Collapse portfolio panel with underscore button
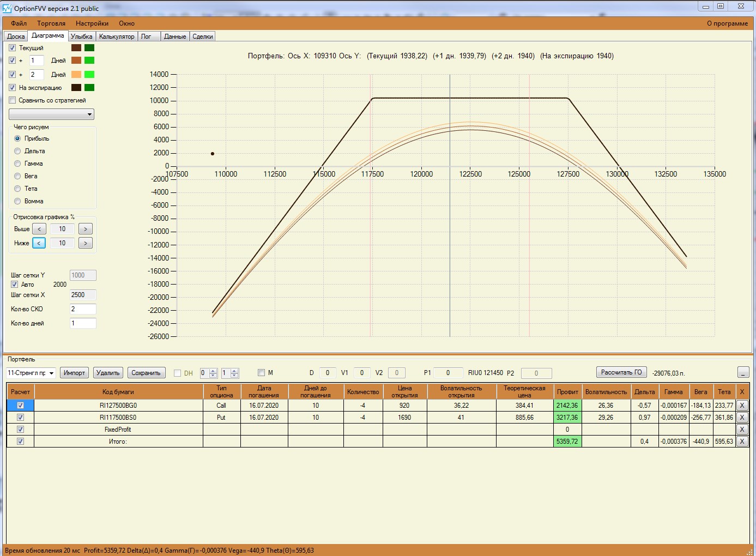This screenshot has width=756, height=556. [743, 373]
